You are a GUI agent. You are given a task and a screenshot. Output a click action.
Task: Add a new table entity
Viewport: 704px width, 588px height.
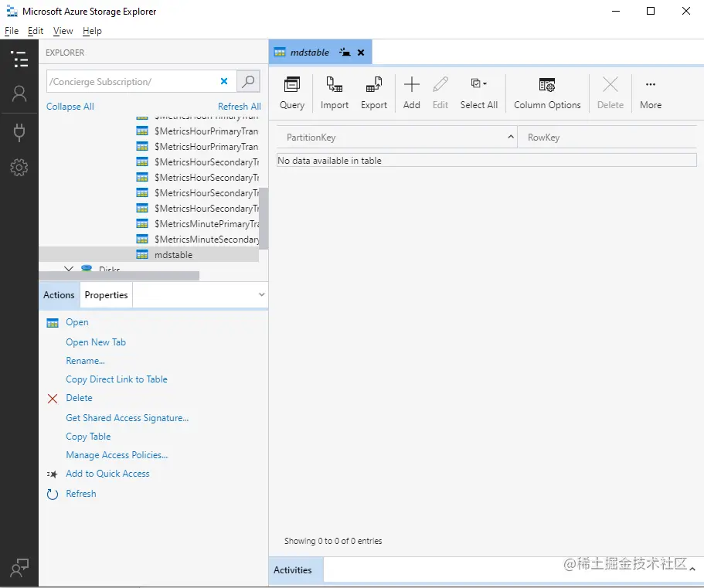pos(411,91)
